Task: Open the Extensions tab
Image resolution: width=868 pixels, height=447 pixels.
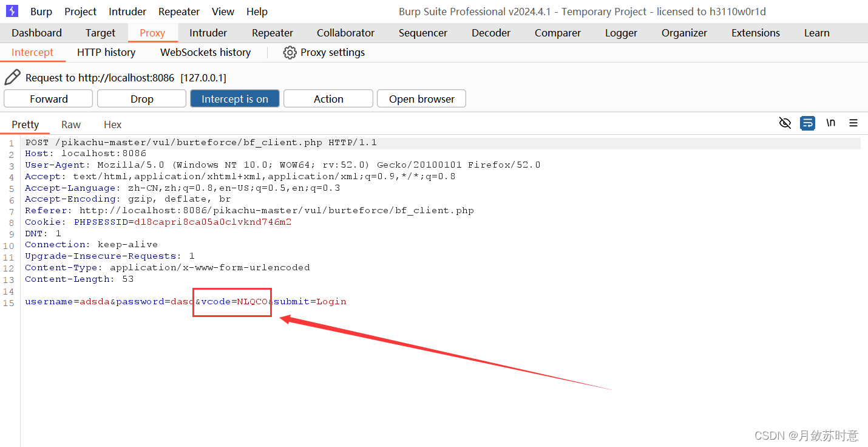Action: pyautogui.click(x=756, y=33)
